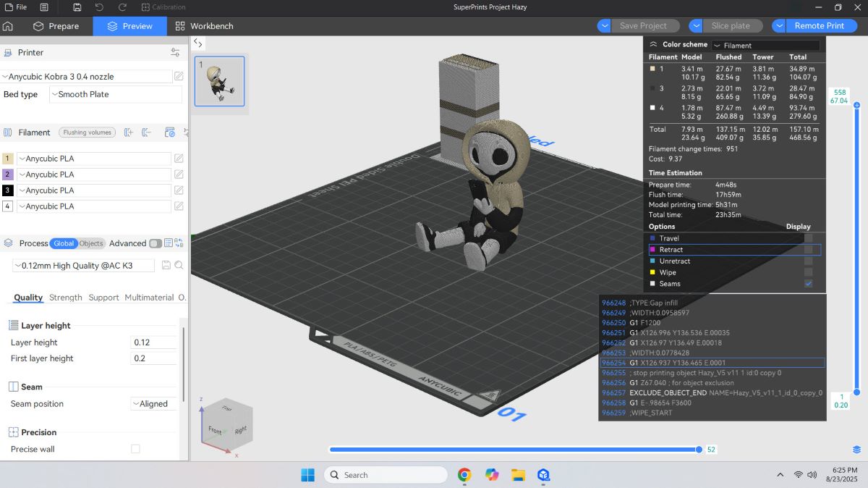Expand the Save Project arrow menu
Image resolution: width=868 pixels, height=488 pixels.
click(x=604, y=26)
